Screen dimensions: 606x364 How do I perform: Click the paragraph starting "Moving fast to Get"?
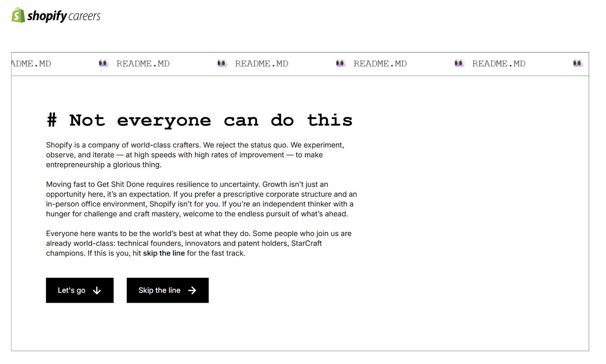pyautogui.click(x=201, y=199)
